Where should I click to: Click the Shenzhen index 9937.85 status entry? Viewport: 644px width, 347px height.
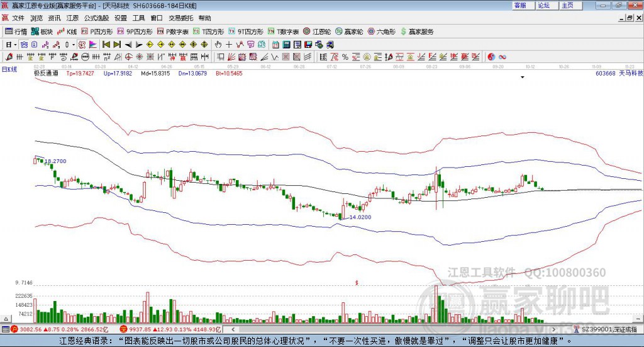170,329
